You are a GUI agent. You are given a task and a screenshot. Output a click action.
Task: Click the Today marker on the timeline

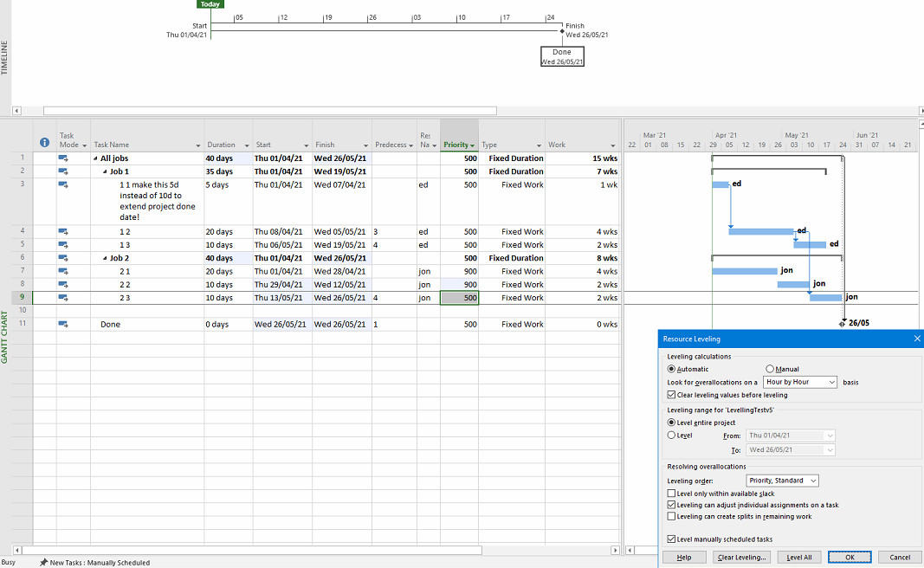click(x=210, y=4)
